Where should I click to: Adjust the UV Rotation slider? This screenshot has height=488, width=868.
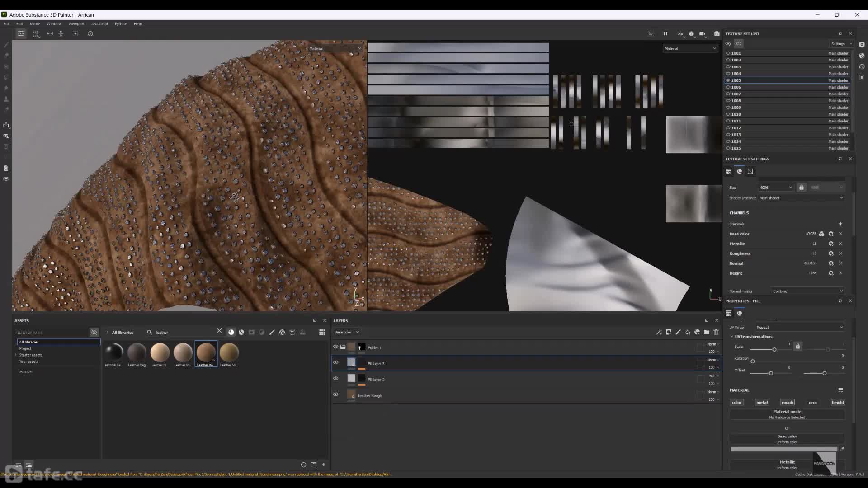[753, 361]
